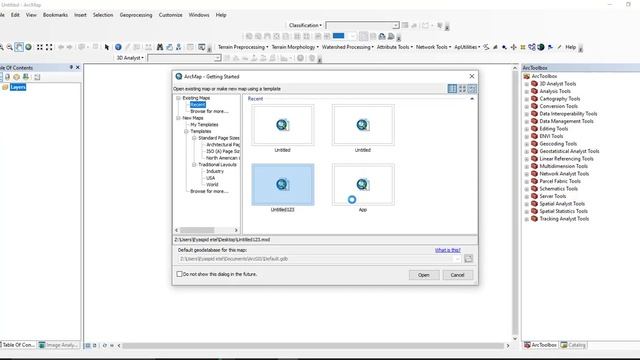Click the Open button
This screenshot has height=360, width=640.
click(424, 275)
